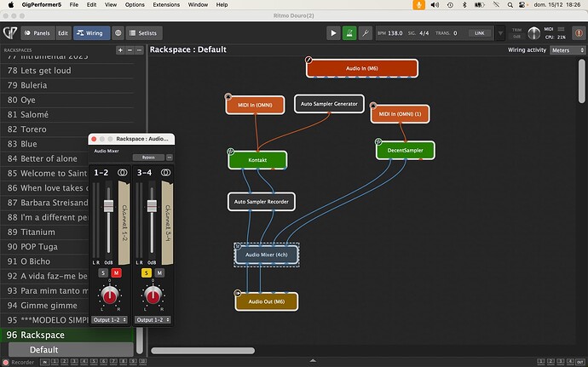This screenshot has height=367, width=588.
Task: Select the Kontakt plugin block
Action: click(257, 160)
